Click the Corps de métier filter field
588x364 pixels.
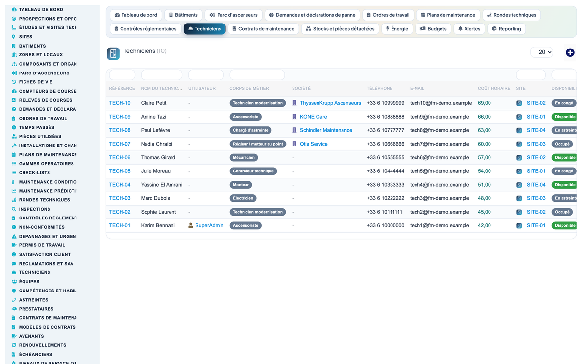point(257,75)
